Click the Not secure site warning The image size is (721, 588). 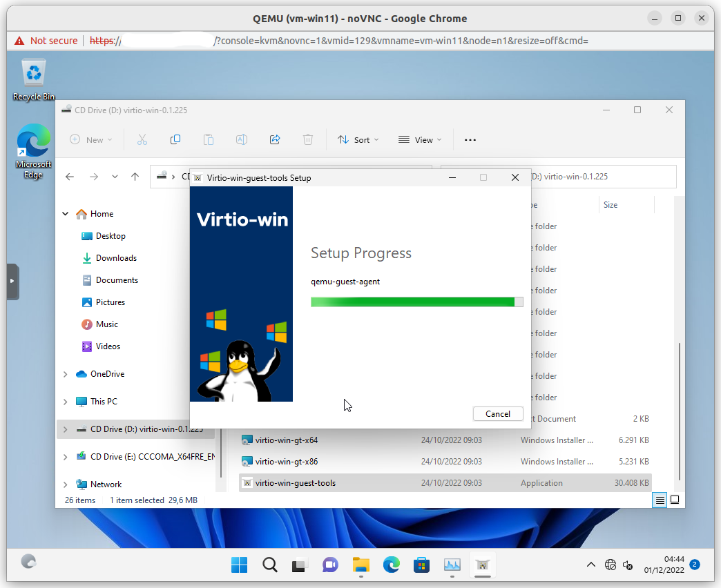[x=46, y=41]
